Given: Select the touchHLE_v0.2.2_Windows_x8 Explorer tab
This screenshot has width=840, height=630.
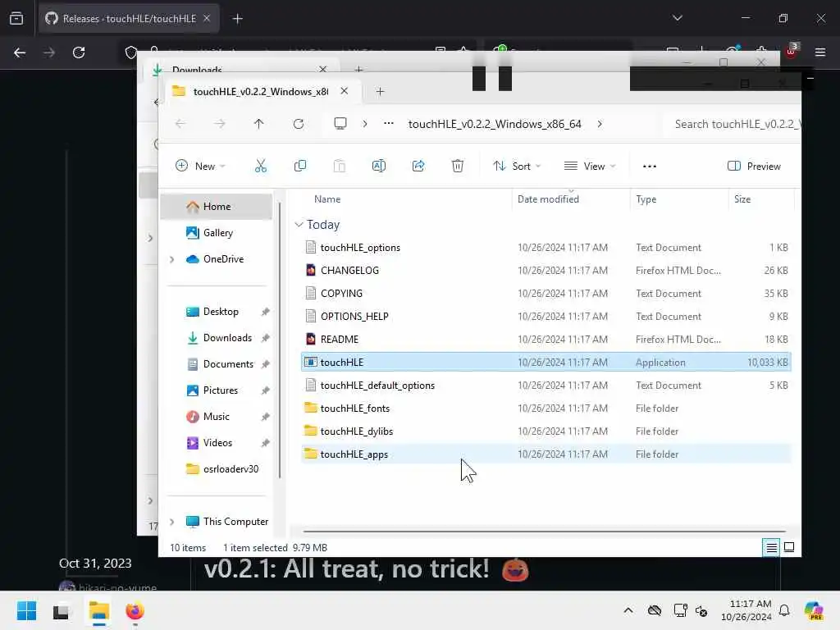Looking at the screenshot, I should click(x=260, y=91).
